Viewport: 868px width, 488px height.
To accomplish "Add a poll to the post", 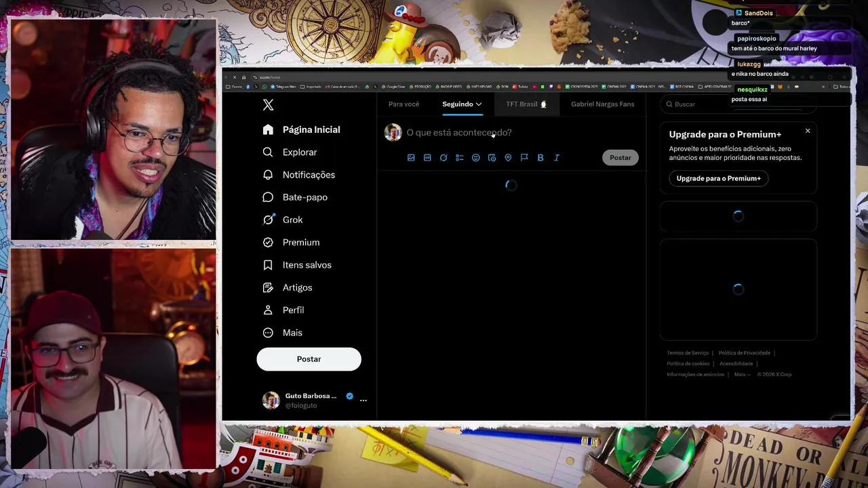I will [x=460, y=157].
